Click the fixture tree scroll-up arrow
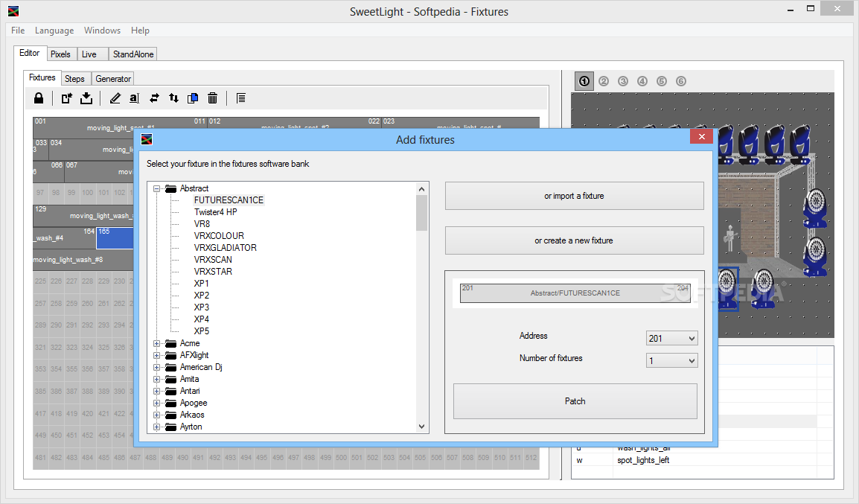 tap(421, 189)
